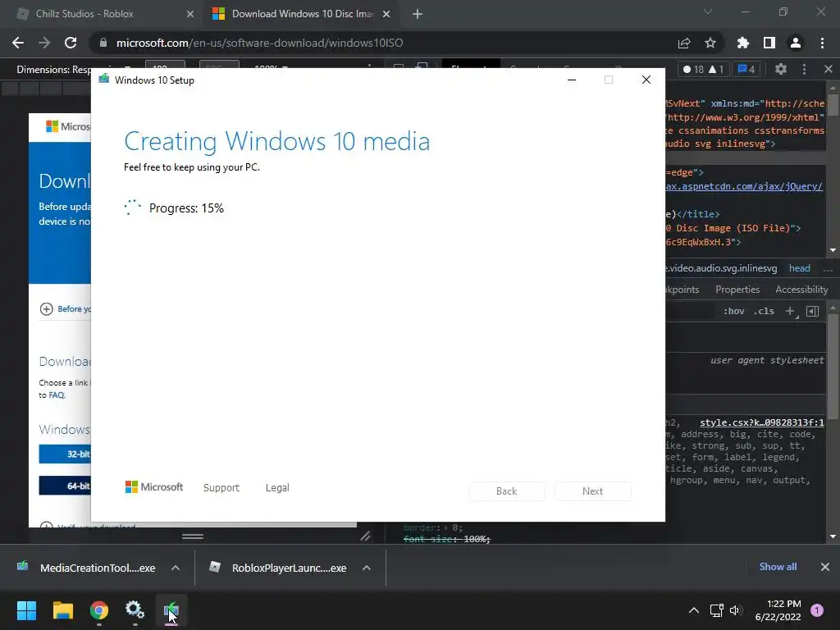Screen dimensions: 840x630
Task: Select Download Windows 10 Disc Image tab
Action: tap(302, 14)
